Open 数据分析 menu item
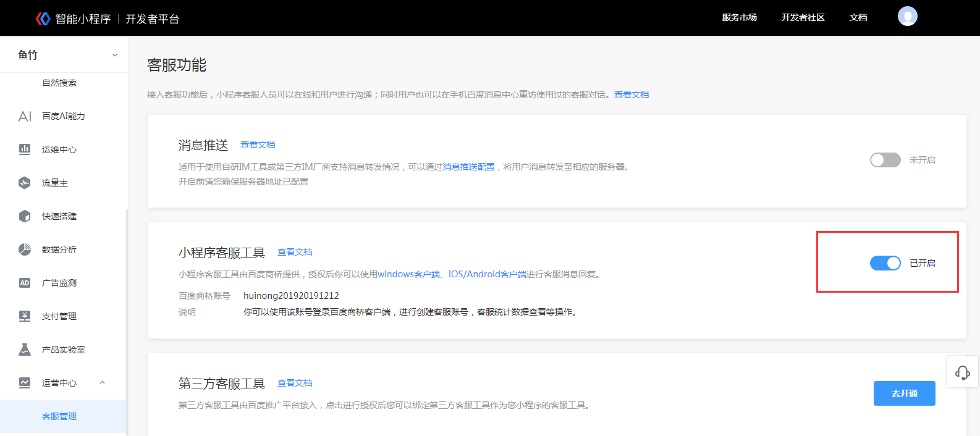980x436 pixels. point(59,249)
